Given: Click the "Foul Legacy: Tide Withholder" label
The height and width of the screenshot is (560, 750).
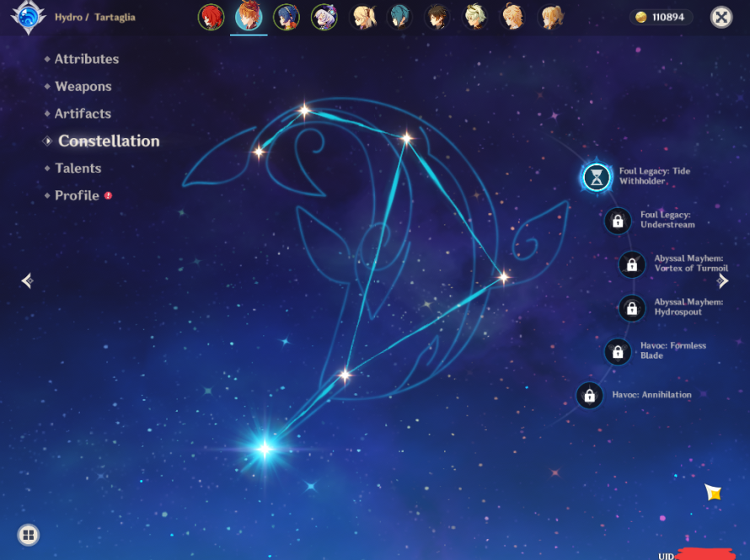Looking at the screenshot, I should [655, 176].
